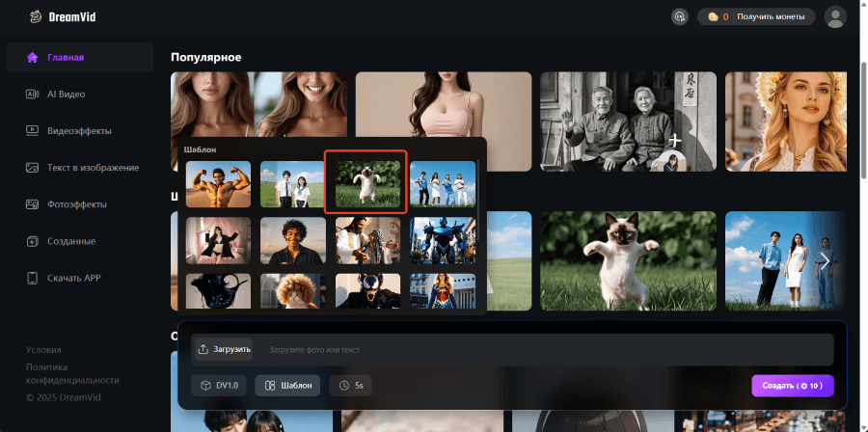Open the elderly couple black-and-white video
Image resolution: width=868 pixels, height=432 pixels.
628,121
